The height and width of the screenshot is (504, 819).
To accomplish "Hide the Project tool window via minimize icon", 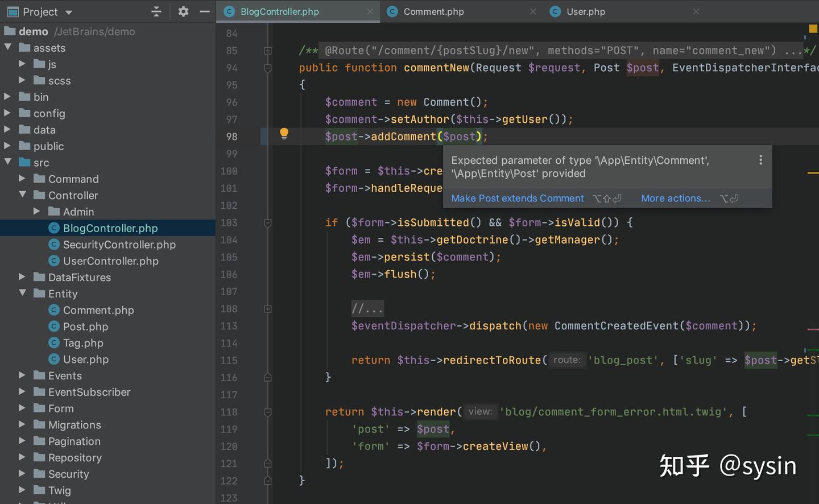I will 205,11.
